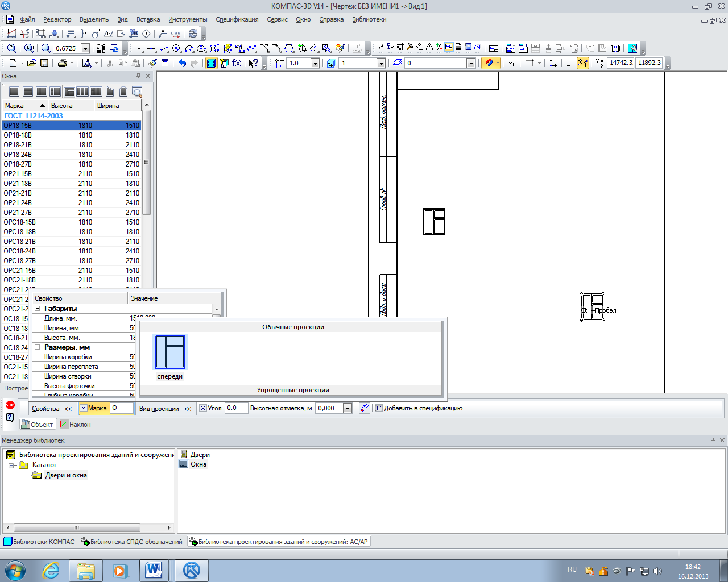The width and height of the screenshot is (728, 582).
Task: Open the Библиотеки menu
Action: [x=369, y=19]
